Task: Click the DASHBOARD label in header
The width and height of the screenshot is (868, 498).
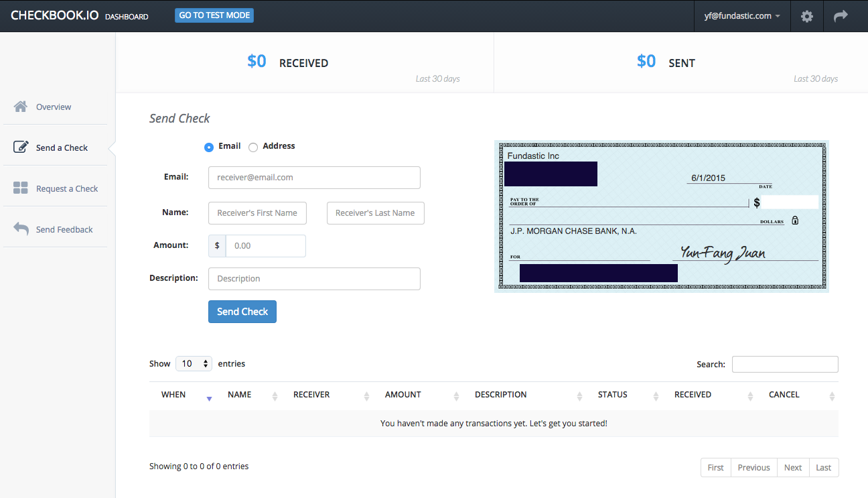Action: point(127,17)
